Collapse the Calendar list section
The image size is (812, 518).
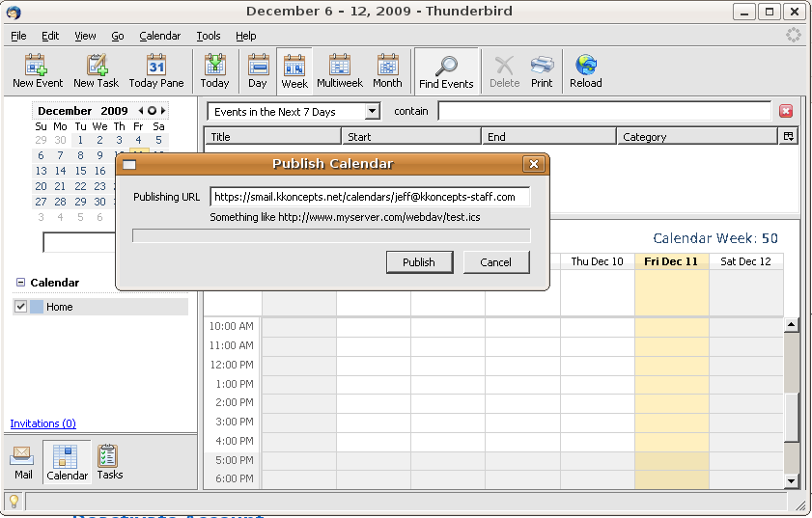coord(20,282)
